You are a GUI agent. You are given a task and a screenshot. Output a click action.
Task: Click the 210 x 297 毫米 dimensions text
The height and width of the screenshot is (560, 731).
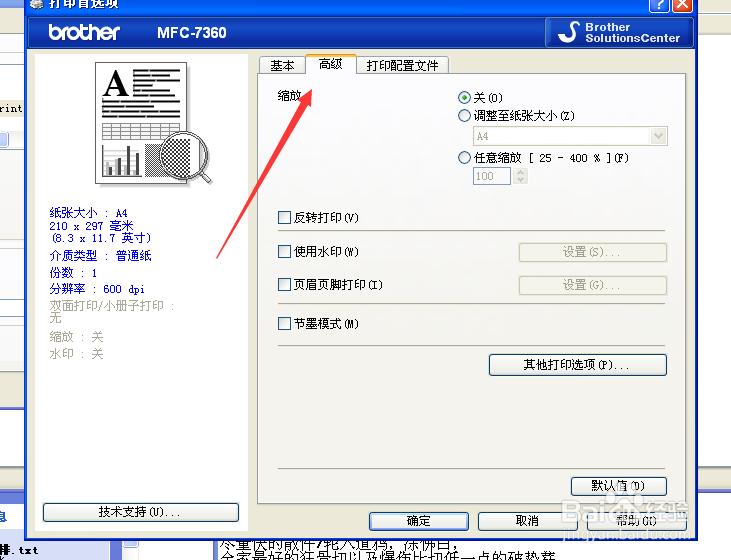tap(91, 226)
